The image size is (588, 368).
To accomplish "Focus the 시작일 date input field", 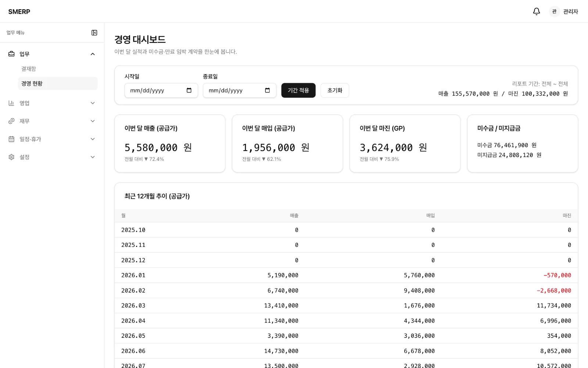I will tap(161, 91).
